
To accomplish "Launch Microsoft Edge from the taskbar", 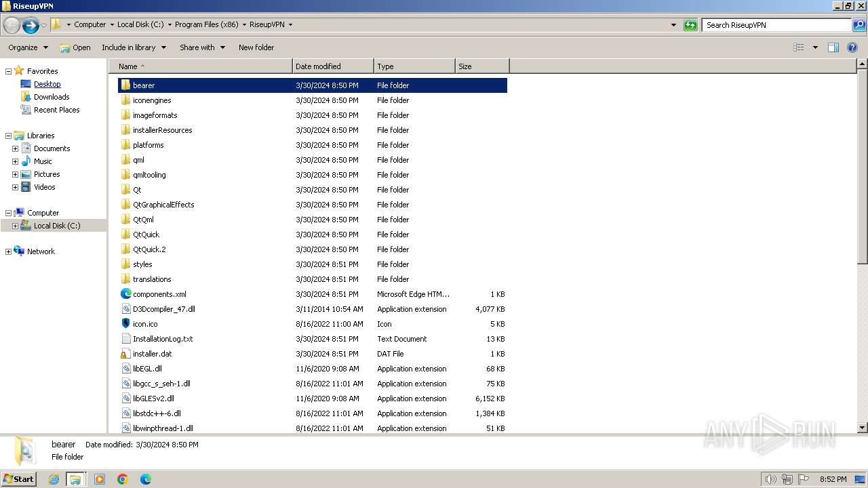I will click(146, 479).
